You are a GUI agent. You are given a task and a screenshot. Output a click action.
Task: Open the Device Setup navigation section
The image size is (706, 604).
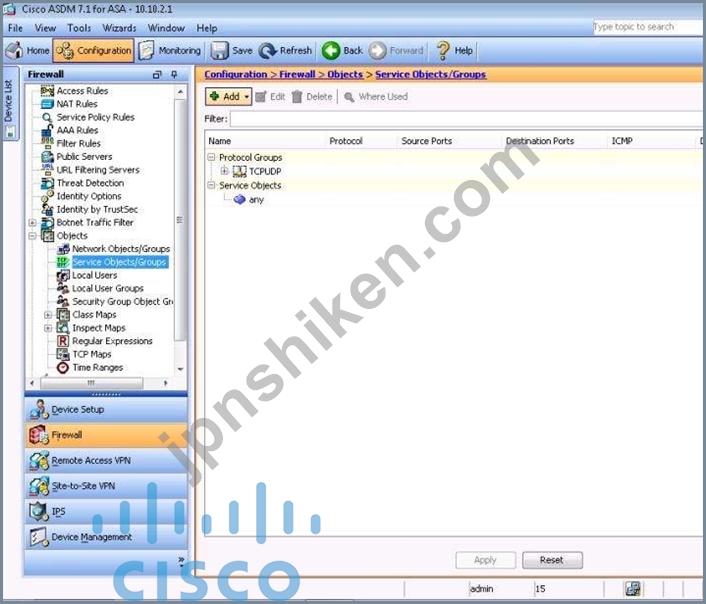[106, 410]
